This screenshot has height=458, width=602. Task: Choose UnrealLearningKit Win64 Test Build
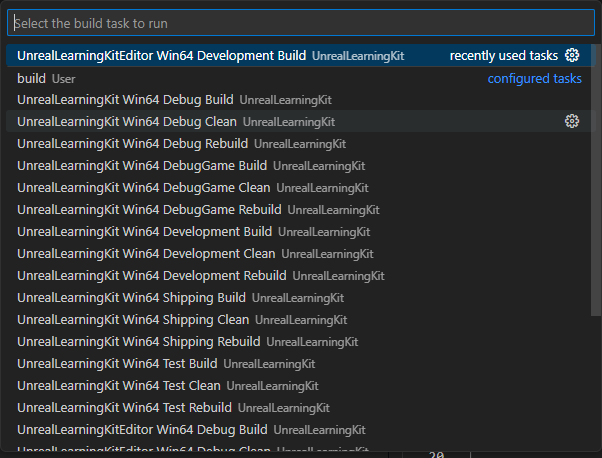pyautogui.click(x=301, y=364)
